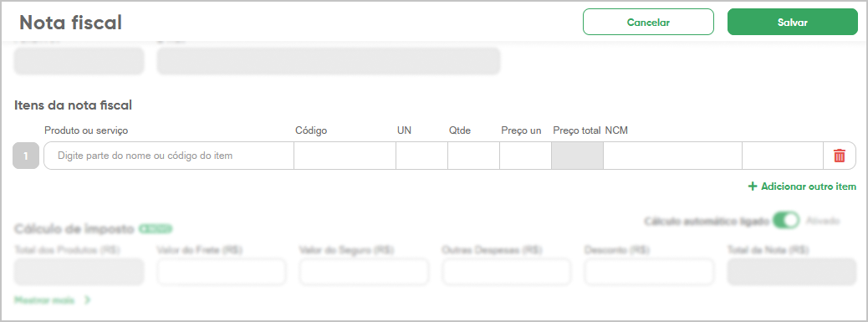Click the Salvar button

tap(792, 22)
